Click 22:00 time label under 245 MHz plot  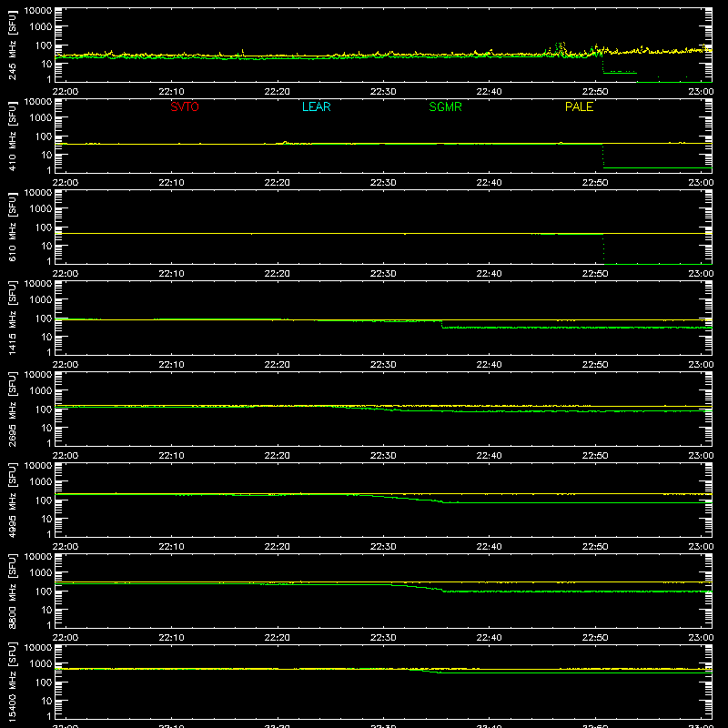pos(65,92)
